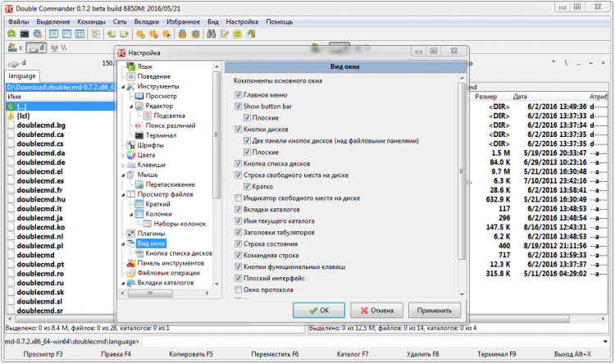Screen dimensions: 615x364
Task: Toggle the Кратко checkbox
Action: coord(247,187)
